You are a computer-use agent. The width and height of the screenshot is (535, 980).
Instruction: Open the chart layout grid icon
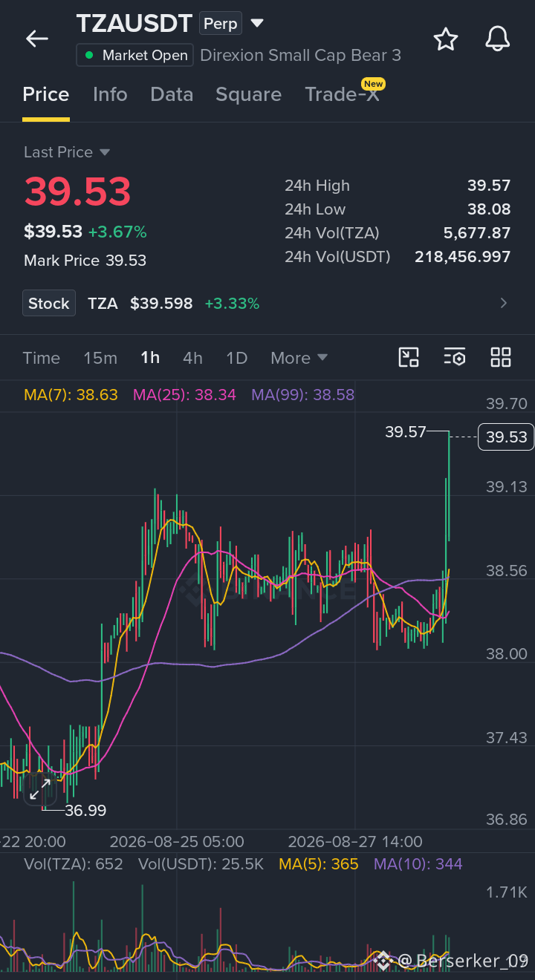[x=501, y=357]
